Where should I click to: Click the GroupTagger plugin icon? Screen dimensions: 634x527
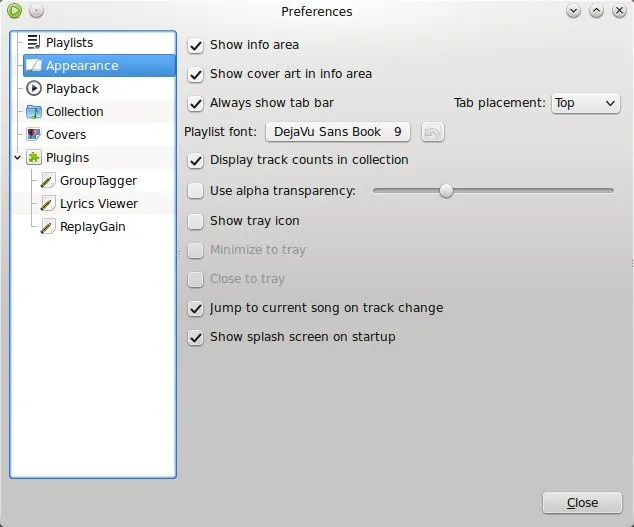tap(47, 181)
